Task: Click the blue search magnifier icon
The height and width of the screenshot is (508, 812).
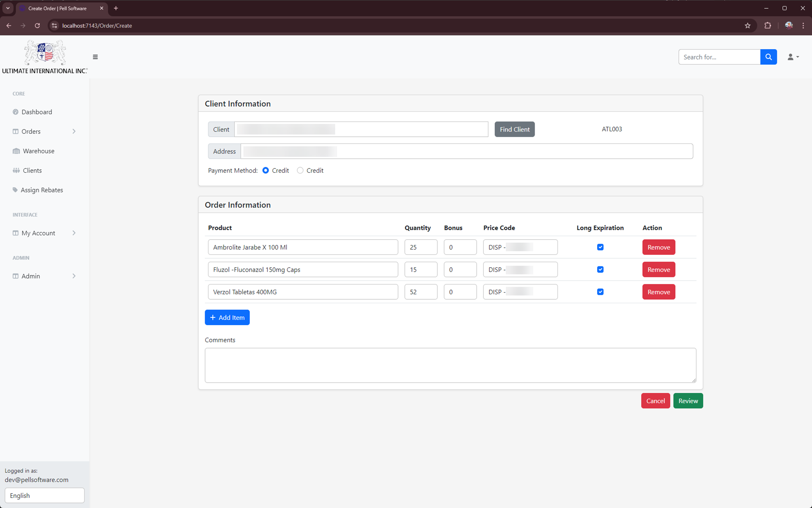Action: [x=768, y=57]
